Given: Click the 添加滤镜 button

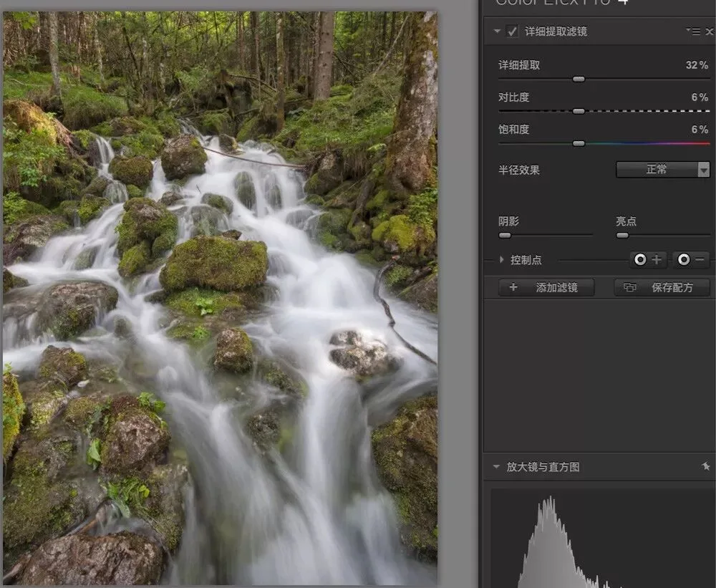Looking at the screenshot, I should pyautogui.click(x=546, y=287).
